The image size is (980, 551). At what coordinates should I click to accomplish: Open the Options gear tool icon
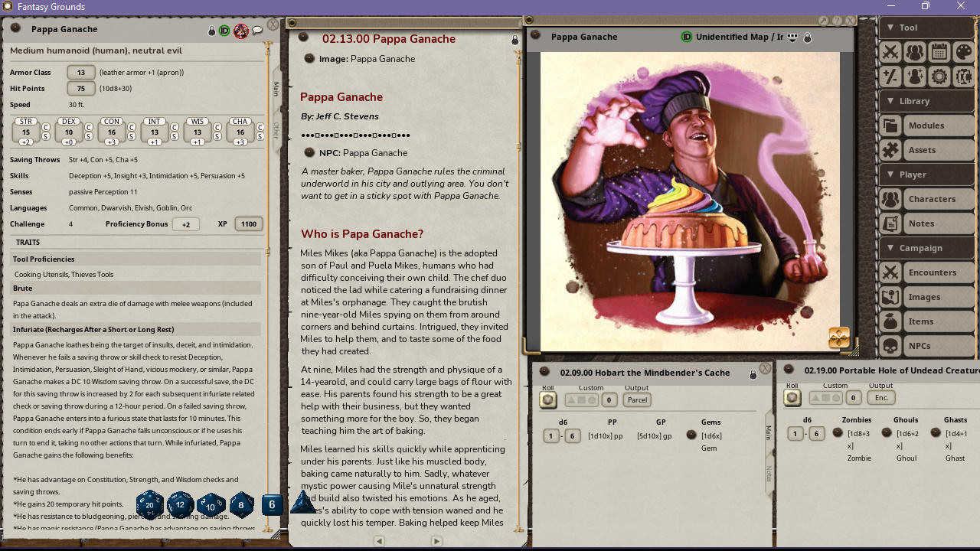tap(939, 76)
